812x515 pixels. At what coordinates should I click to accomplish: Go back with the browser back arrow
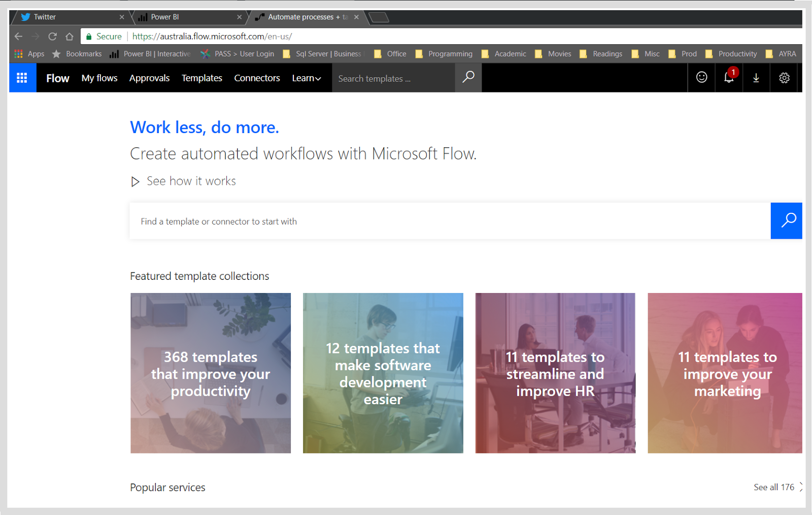point(19,37)
